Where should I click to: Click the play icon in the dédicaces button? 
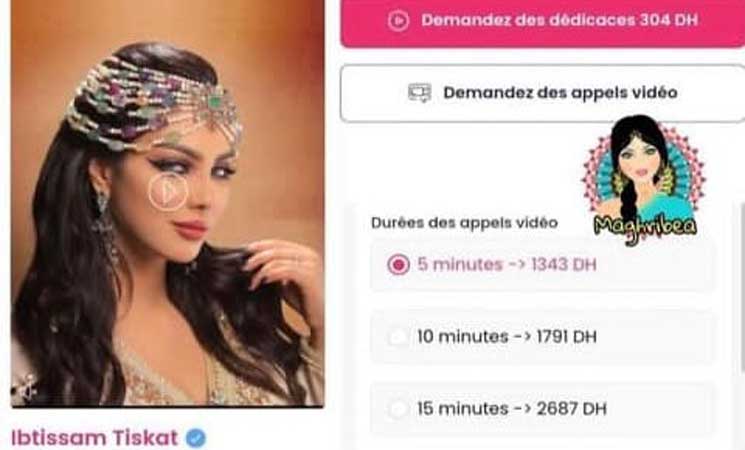coord(398,20)
